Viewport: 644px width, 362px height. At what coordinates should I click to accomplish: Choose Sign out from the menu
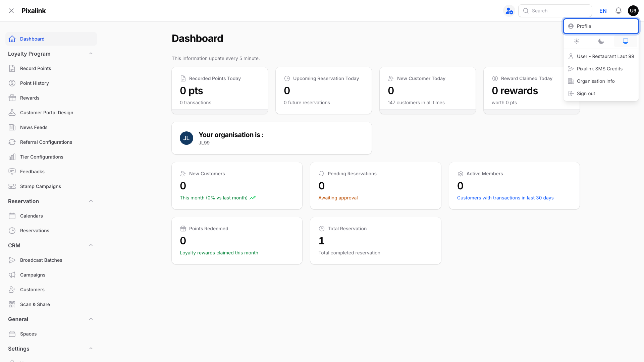coord(601,94)
